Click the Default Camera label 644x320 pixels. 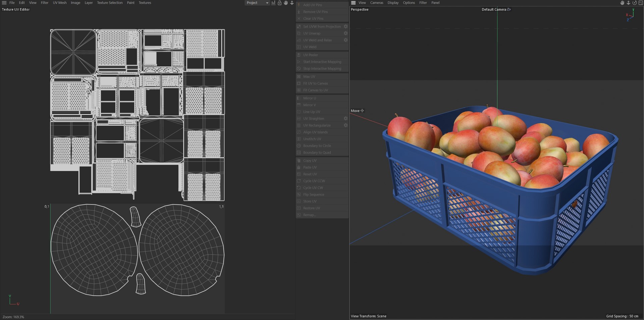coord(494,9)
